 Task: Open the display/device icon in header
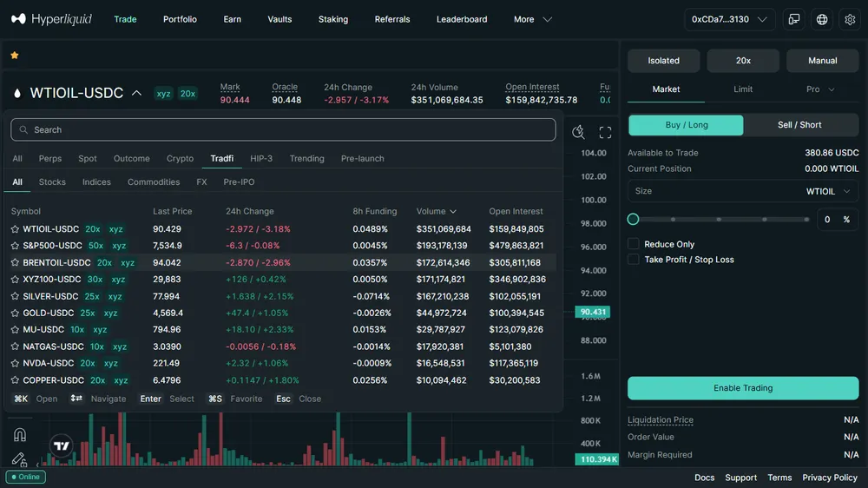pos(794,19)
